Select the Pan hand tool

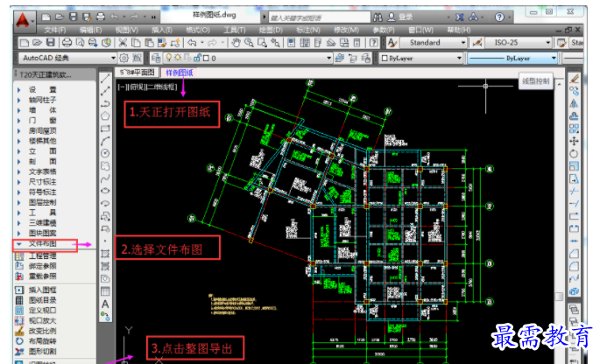pos(236,43)
